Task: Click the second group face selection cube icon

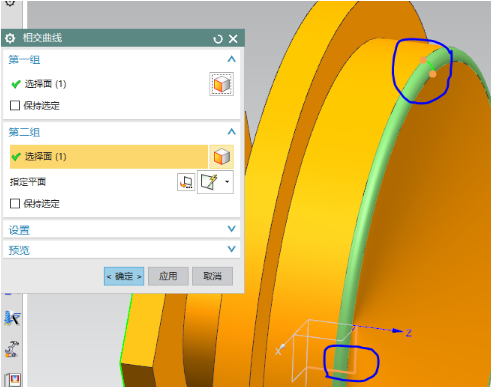Action: [x=222, y=157]
